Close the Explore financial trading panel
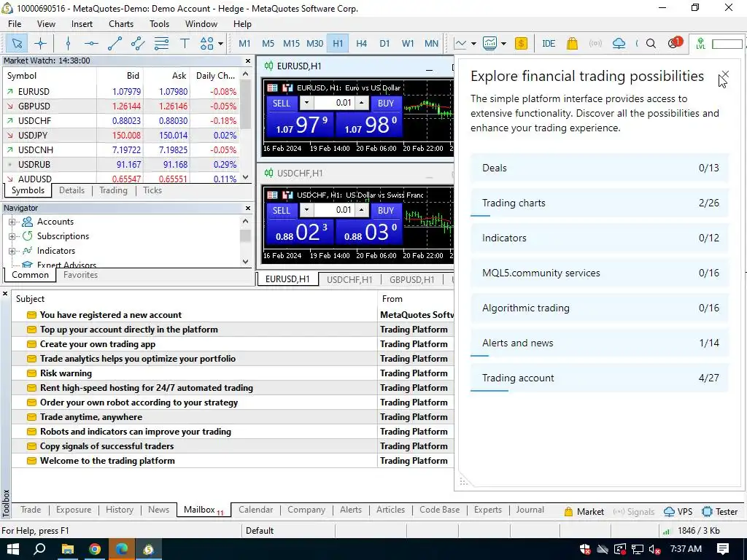The width and height of the screenshot is (747, 560). pos(724,74)
